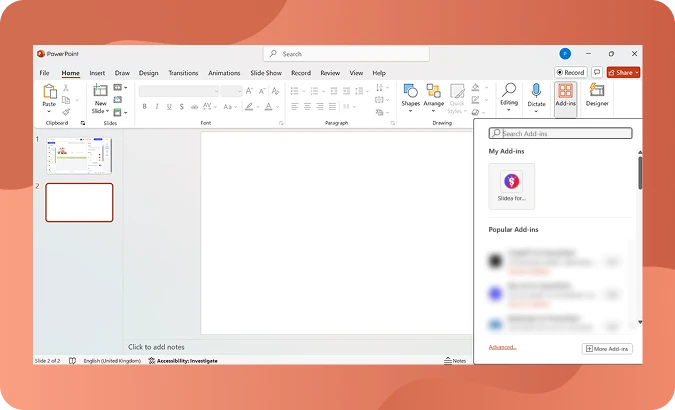The image size is (675, 410).
Task: Open the comments speech bubble icon
Action: (597, 72)
